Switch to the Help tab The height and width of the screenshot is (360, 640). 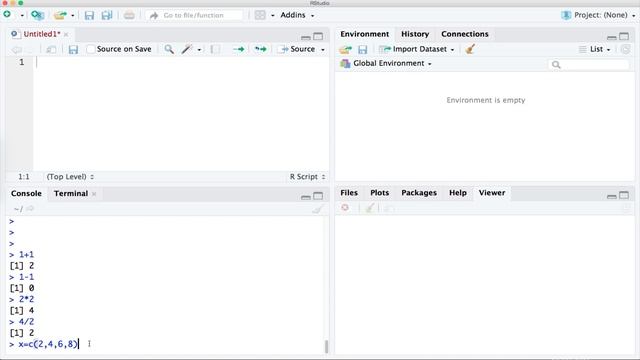coord(458,193)
